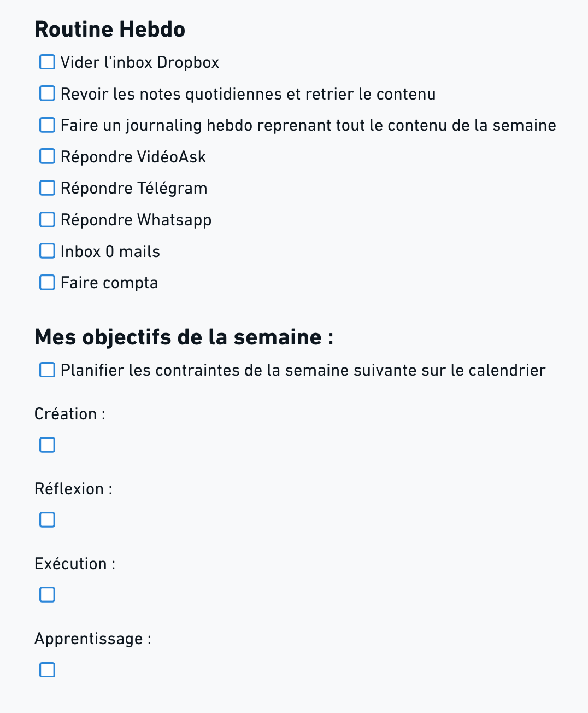
Task: Check the 'Inbox 0 mails' checkbox
Action: coord(48,251)
